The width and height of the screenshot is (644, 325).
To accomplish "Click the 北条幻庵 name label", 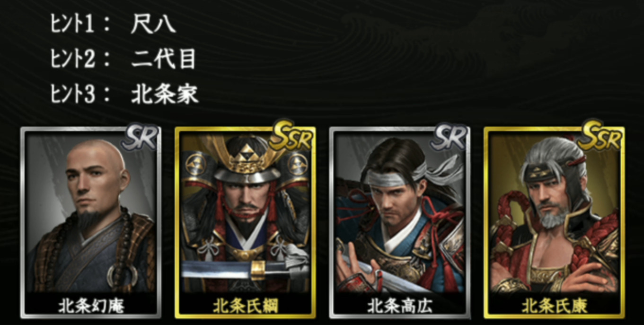I will click(x=91, y=306).
